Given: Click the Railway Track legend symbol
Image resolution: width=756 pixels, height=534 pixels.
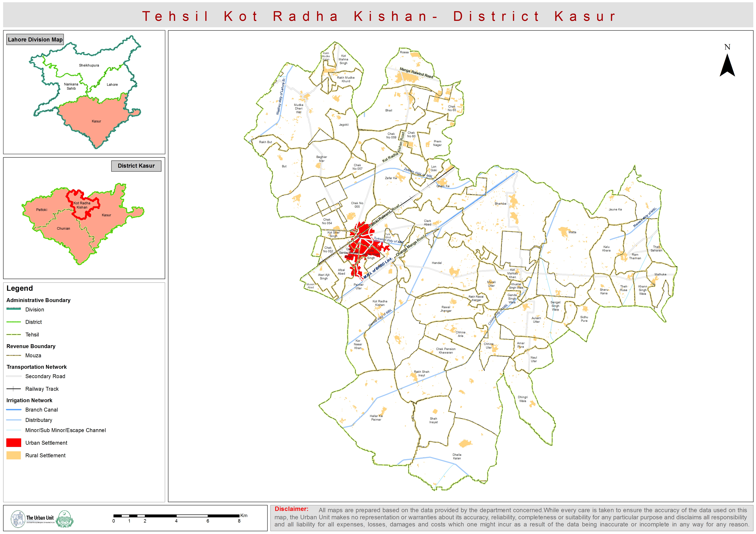Looking at the screenshot, I should point(14,389).
